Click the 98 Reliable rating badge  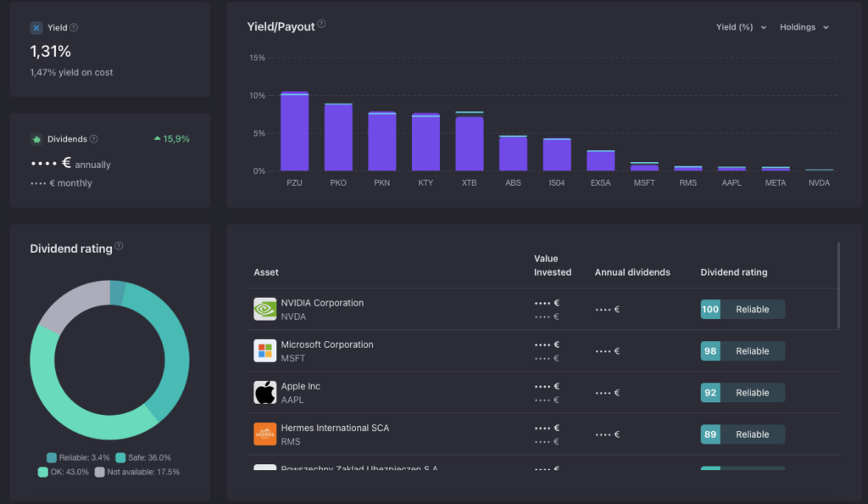click(743, 350)
